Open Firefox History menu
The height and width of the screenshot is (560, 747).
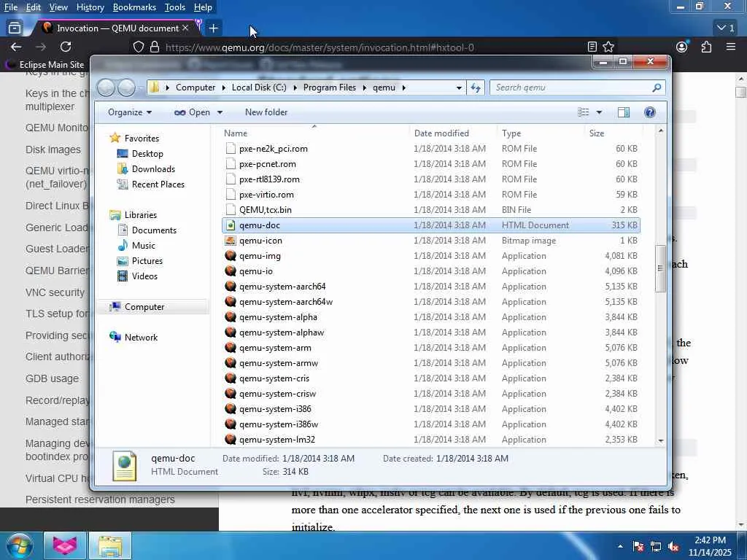90,7
